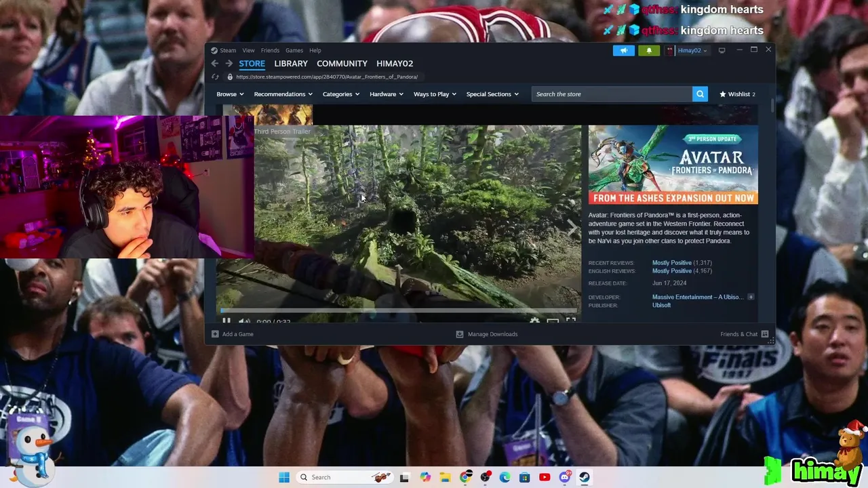Open trailer video settings gear

click(x=534, y=321)
